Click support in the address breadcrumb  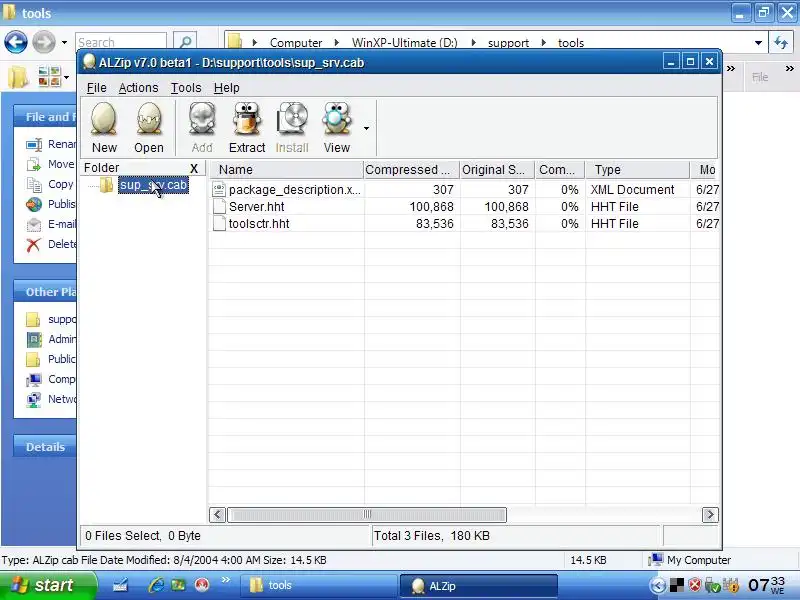[x=508, y=43]
